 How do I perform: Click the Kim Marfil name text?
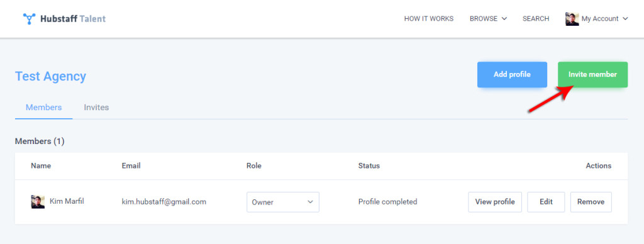click(x=67, y=201)
